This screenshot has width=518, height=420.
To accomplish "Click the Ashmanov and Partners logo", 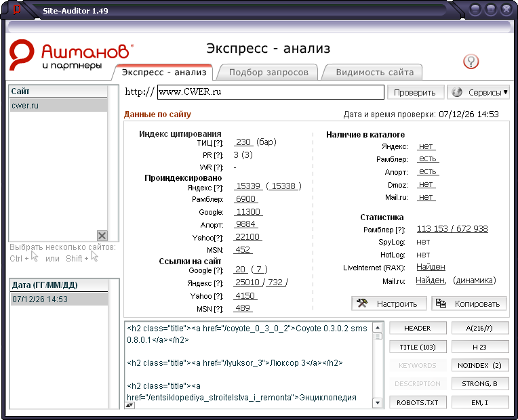I will [71, 56].
